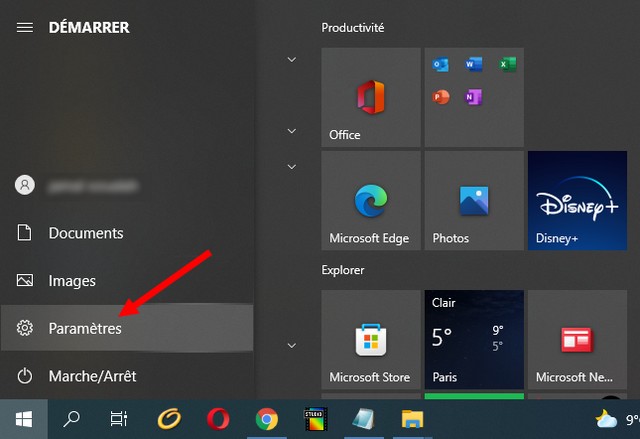Open Opera browser from the taskbar
640x439 pixels.
pyautogui.click(x=218, y=419)
